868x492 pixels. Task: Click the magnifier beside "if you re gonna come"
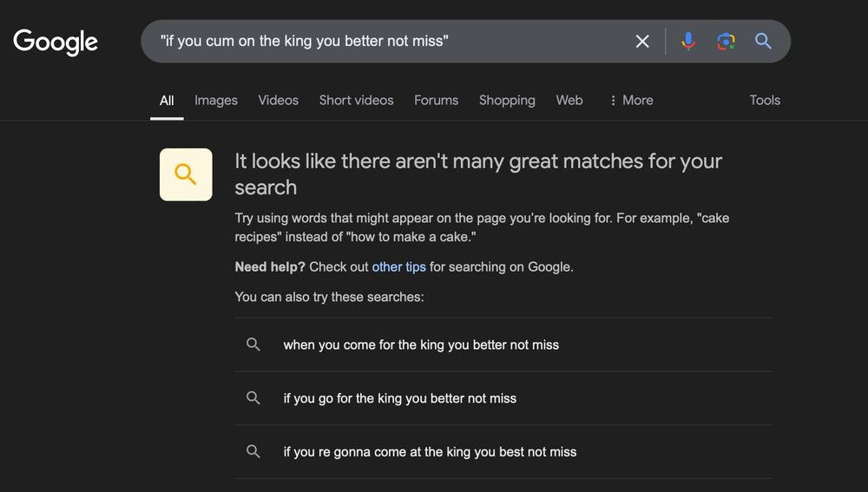[253, 451]
